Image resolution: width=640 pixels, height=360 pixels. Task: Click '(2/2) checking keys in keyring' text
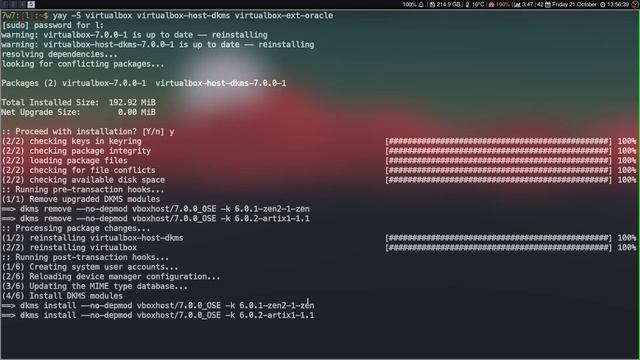point(71,141)
